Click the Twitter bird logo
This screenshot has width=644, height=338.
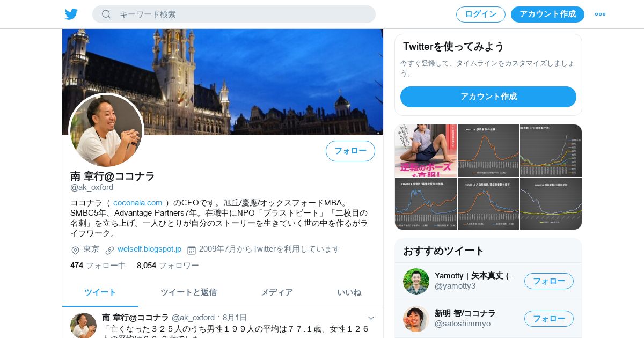coord(71,14)
